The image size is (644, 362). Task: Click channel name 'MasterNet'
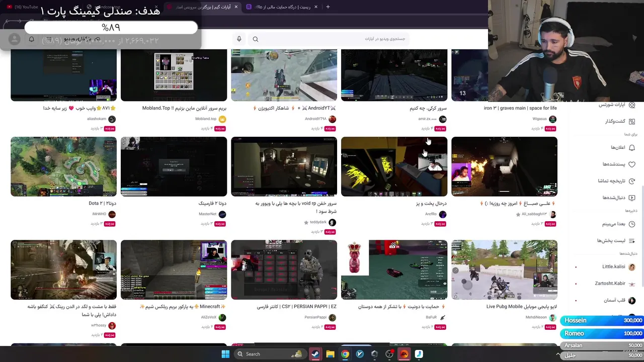tap(207, 214)
